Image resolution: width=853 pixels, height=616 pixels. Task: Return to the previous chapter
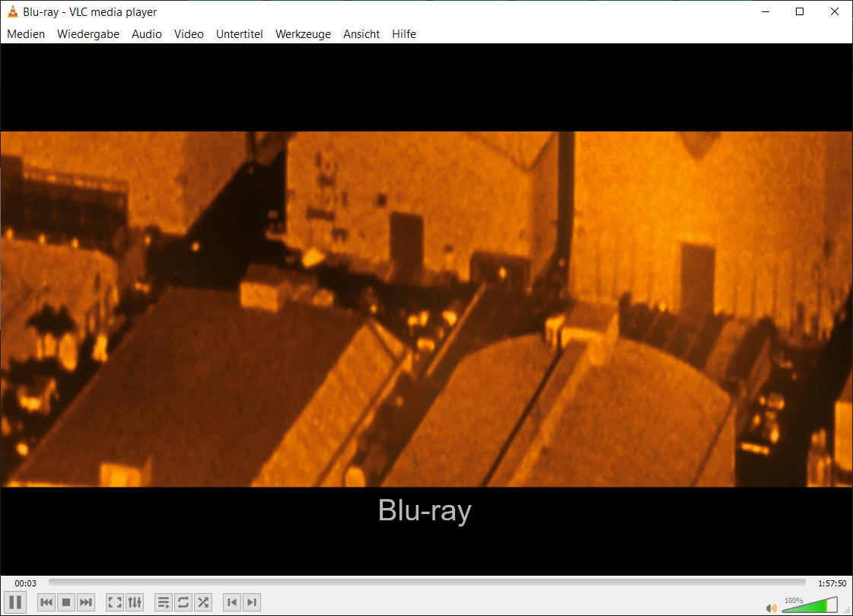pos(232,602)
